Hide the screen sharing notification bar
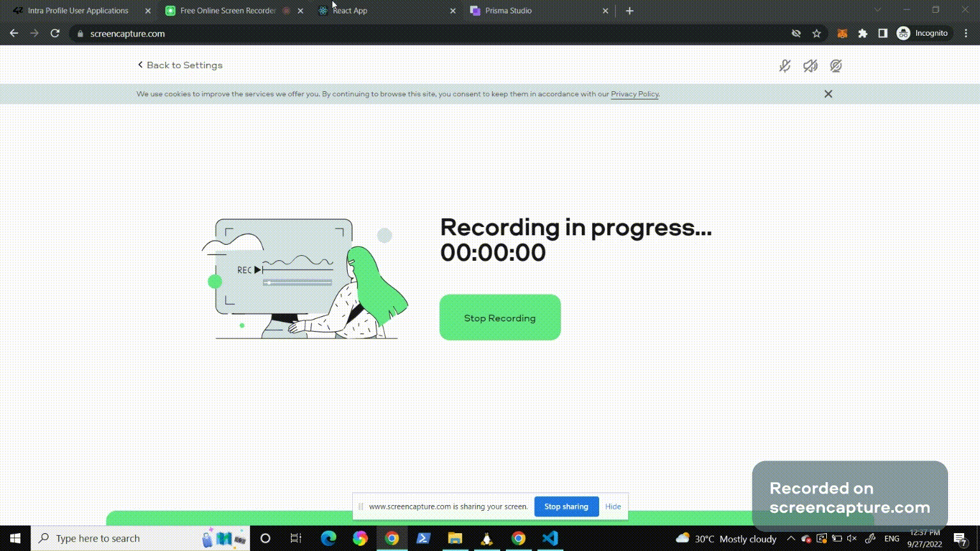The width and height of the screenshot is (980, 551). [613, 506]
